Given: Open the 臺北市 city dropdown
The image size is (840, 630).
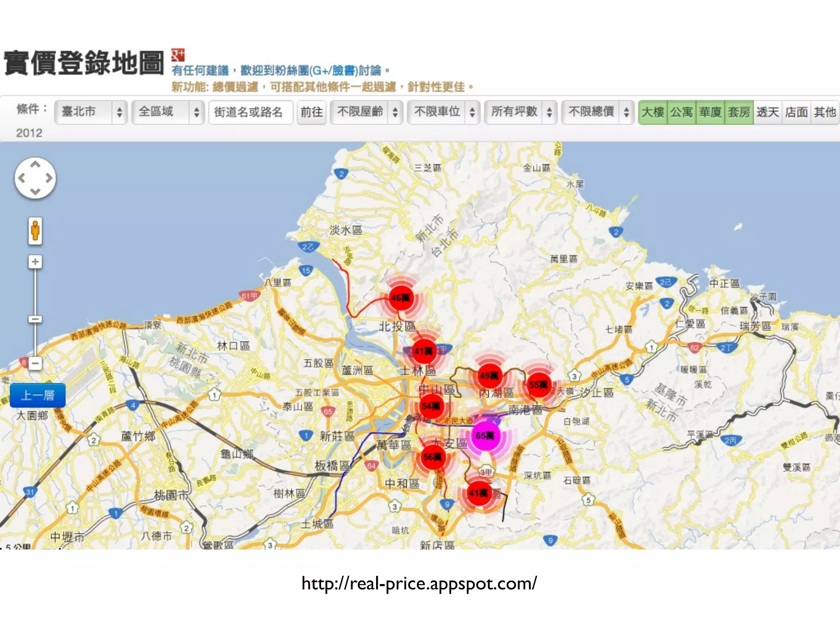Looking at the screenshot, I should 91,112.
